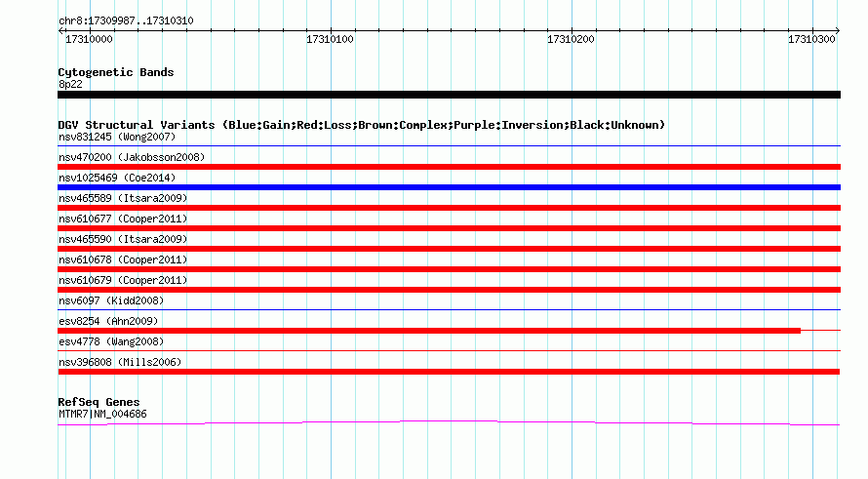This screenshot has width=868, height=479.
Task: Select variant nsv610679 (Cooper2011) label
Action: pos(123,280)
